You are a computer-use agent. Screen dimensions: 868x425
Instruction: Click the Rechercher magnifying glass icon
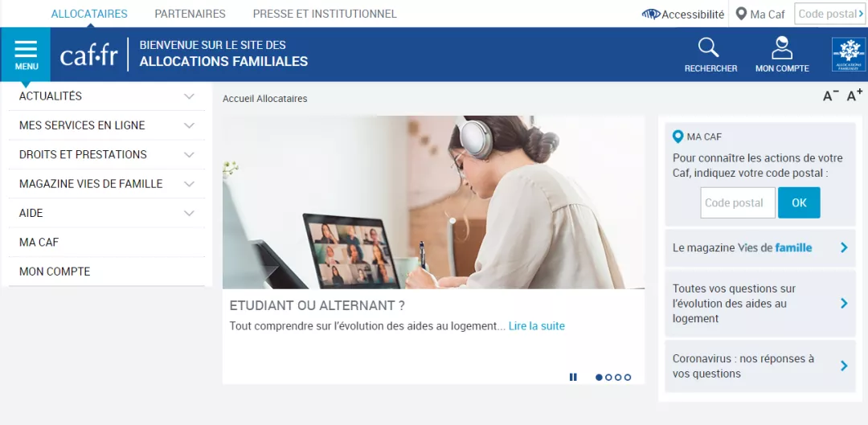(x=708, y=47)
